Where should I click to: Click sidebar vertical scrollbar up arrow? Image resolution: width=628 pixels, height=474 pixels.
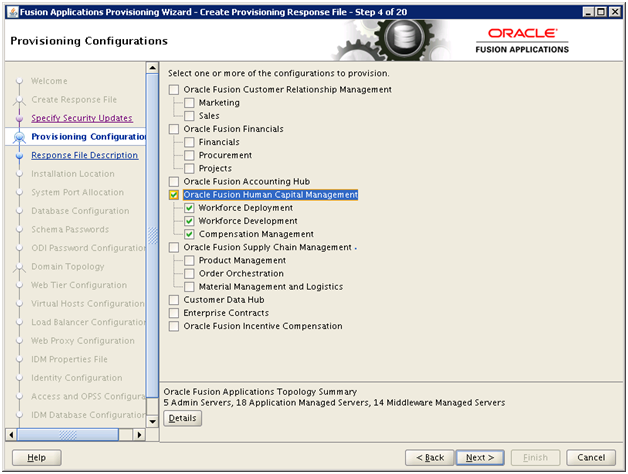point(152,68)
